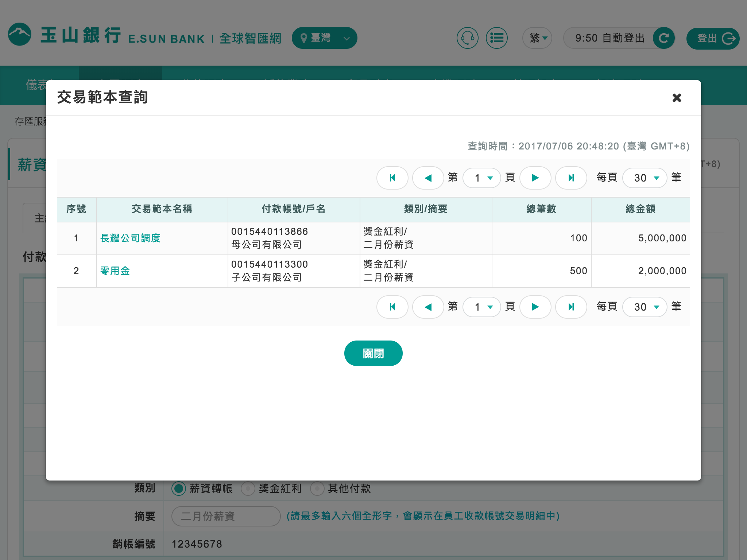Open top page number dropdown
This screenshot has width=747, height=560.
point(482,178)
